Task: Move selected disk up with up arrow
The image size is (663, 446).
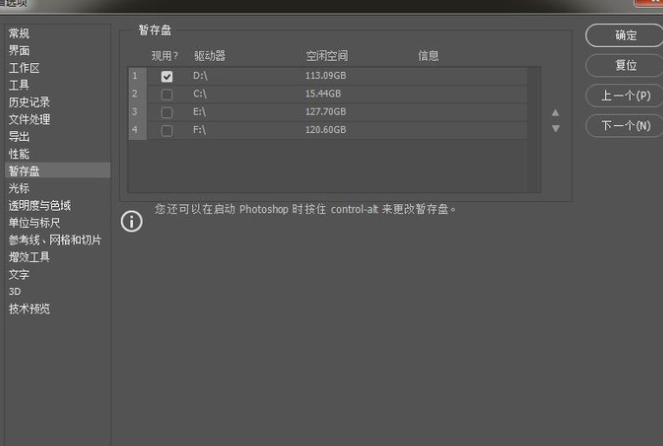Action: click(556, 112)
